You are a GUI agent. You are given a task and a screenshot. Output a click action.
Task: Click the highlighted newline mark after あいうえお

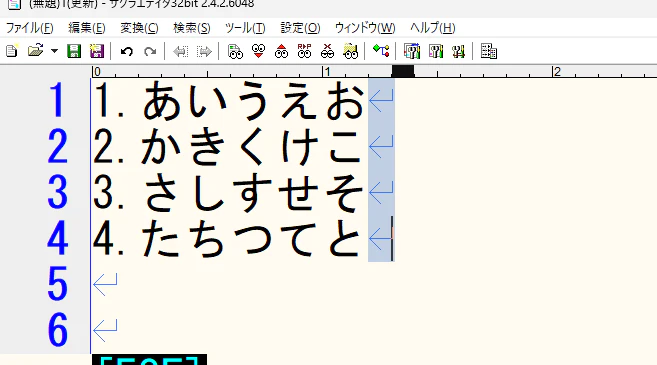tap(381, 101)
